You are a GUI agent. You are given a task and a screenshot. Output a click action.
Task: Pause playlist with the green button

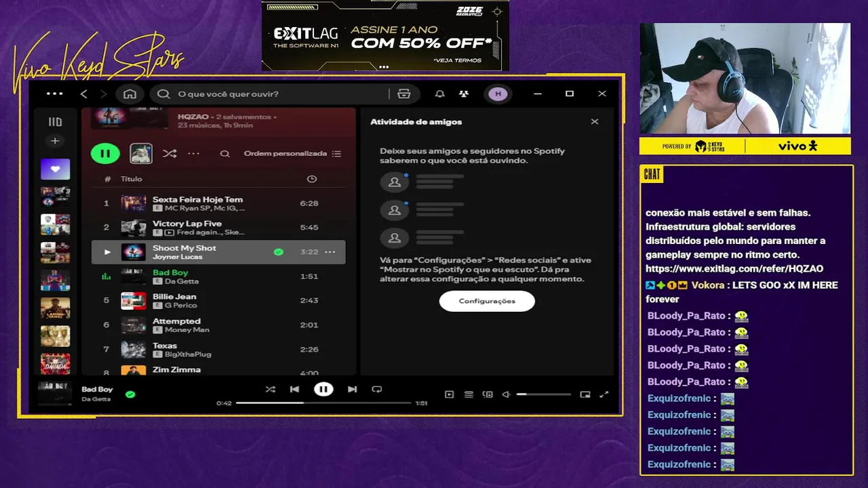click(105, 153)
